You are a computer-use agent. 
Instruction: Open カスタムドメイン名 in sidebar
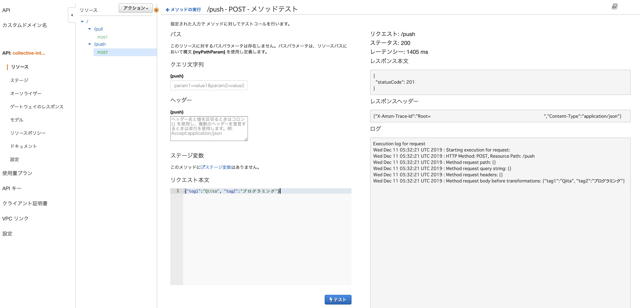click(24, 25)
